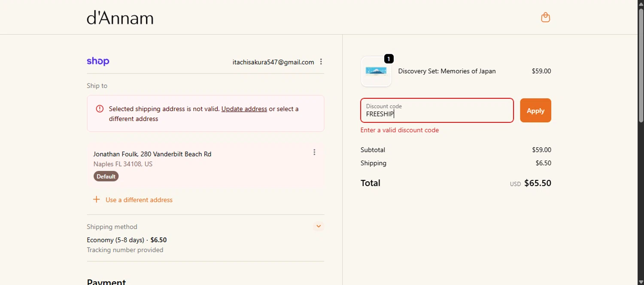The height and width of the screenshot is (285, 644).
Task: Click the d'Annam store logo
Action: pyautogui.click(x=120, y=18)
